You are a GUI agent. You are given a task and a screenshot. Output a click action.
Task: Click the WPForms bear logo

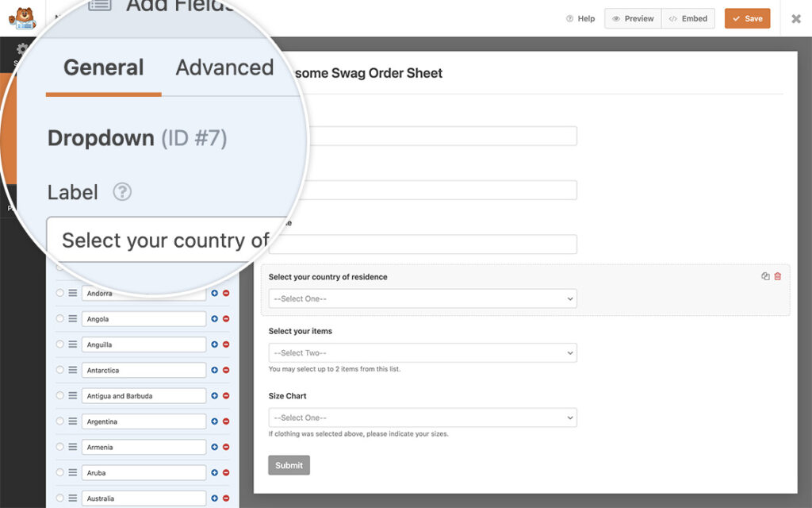tap(22, 19)
